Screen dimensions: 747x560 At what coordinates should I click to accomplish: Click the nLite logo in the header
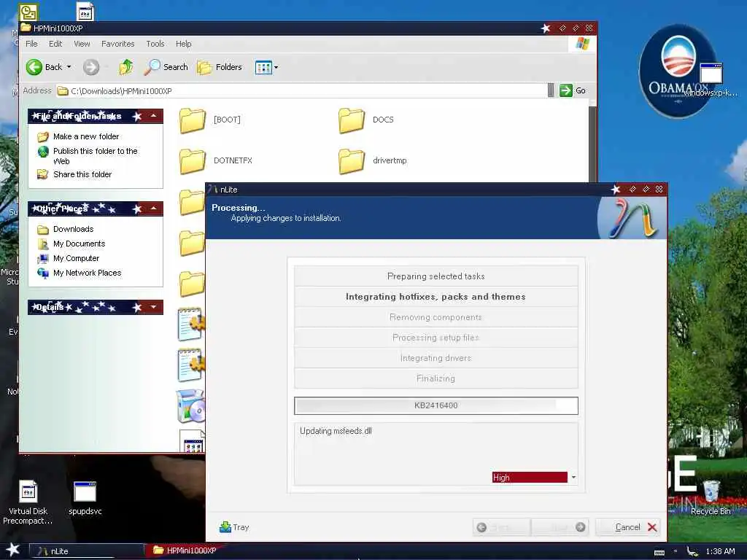coord(632,219)
